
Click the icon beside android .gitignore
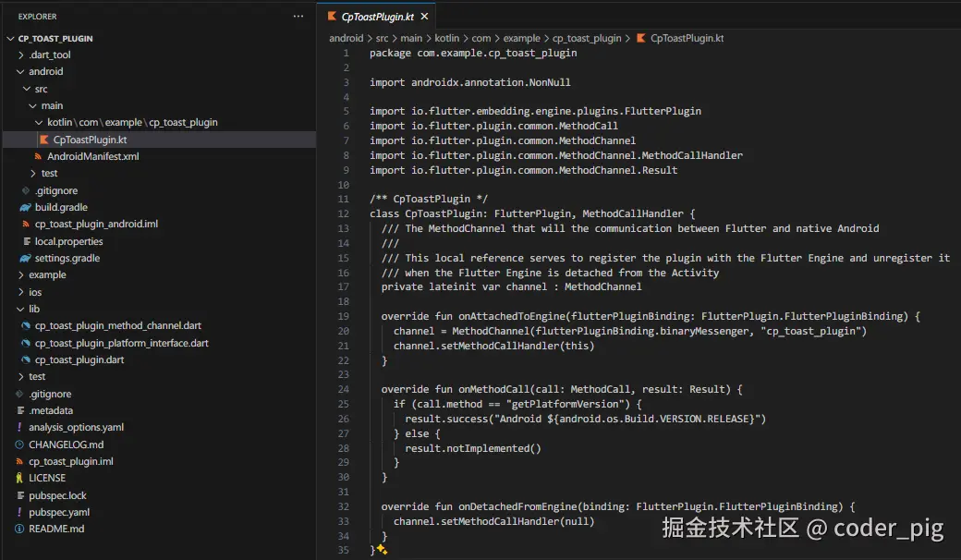point(26,190)
